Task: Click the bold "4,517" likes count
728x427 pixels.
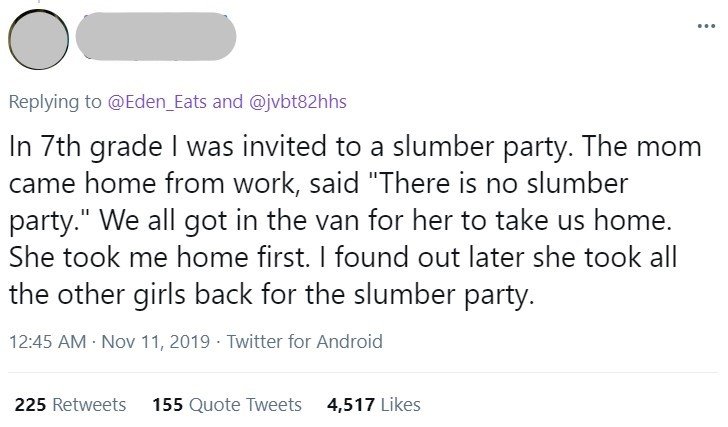Action: tap(350, 404)
